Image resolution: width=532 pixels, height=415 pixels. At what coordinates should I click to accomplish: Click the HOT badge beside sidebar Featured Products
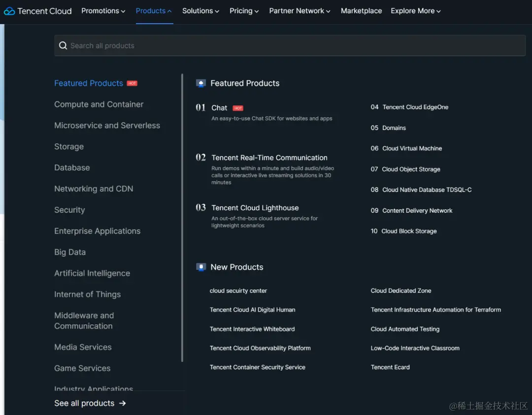(132, 83)
